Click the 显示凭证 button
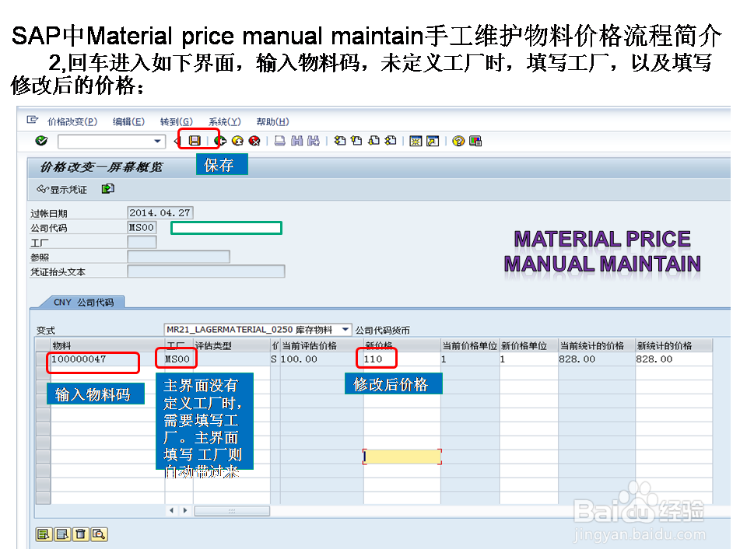747x560 pixels. click(62, 190)
